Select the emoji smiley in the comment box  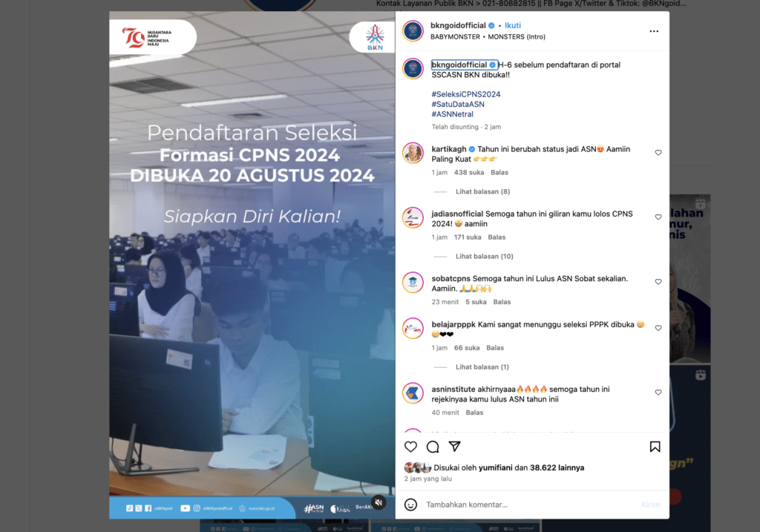pyautogui.click(x=410, y=505)
